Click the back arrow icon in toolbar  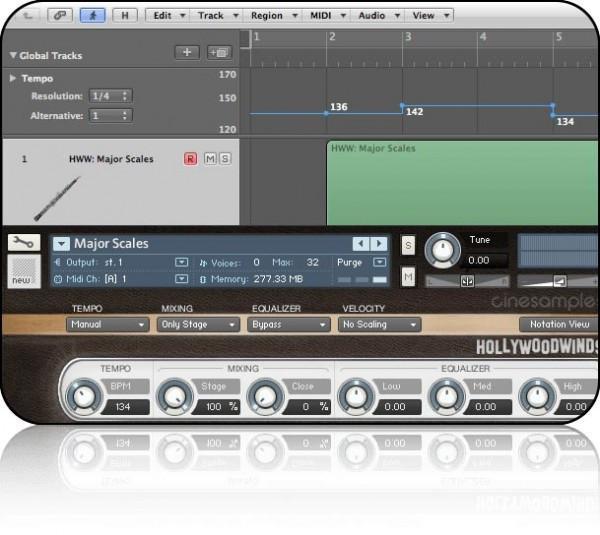click(x=28, y=15)
